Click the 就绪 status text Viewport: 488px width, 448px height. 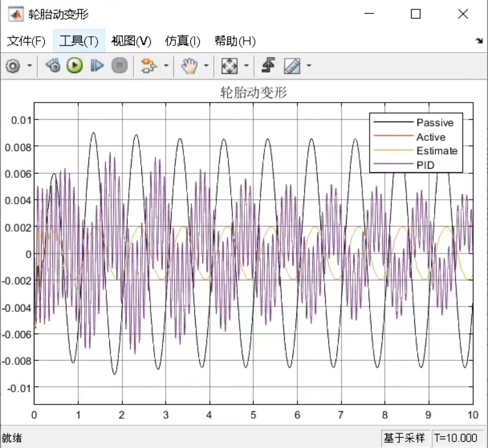(x=12, y=438)
